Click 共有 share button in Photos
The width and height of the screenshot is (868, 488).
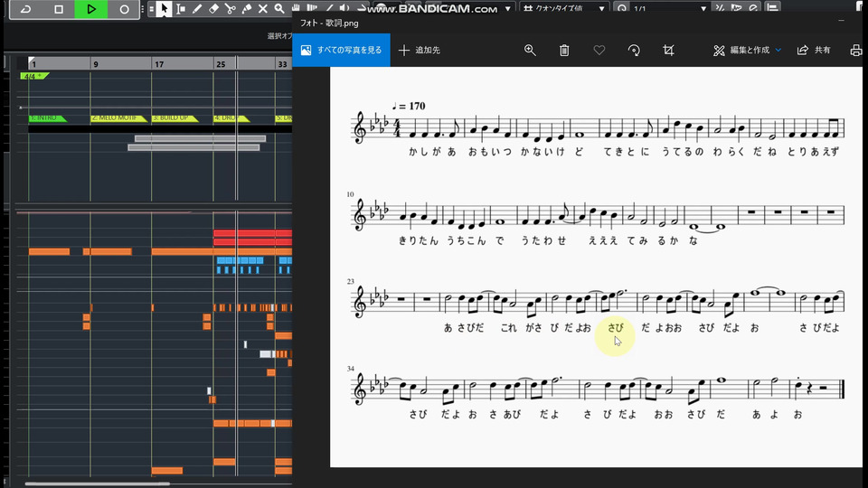click(x=814, y=51)
